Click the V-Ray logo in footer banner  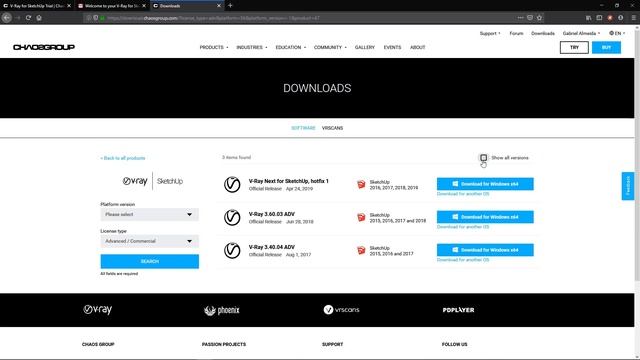pos(98,310)
